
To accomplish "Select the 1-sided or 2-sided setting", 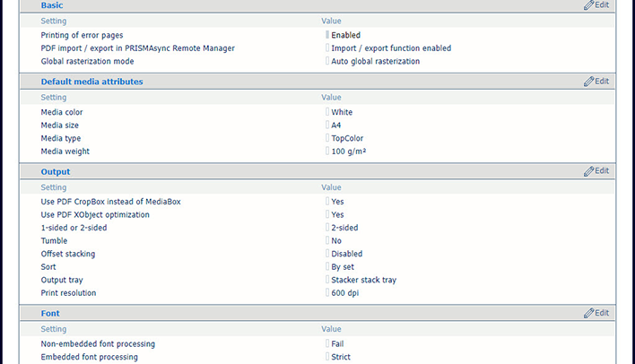I will pyautogui.click(x=74, y=228).
